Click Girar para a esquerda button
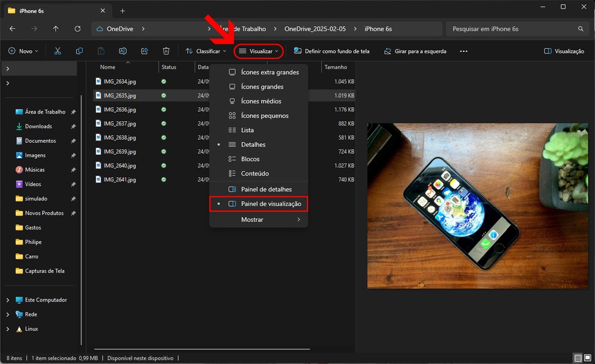The image size is (595, 364). (415, 51)
